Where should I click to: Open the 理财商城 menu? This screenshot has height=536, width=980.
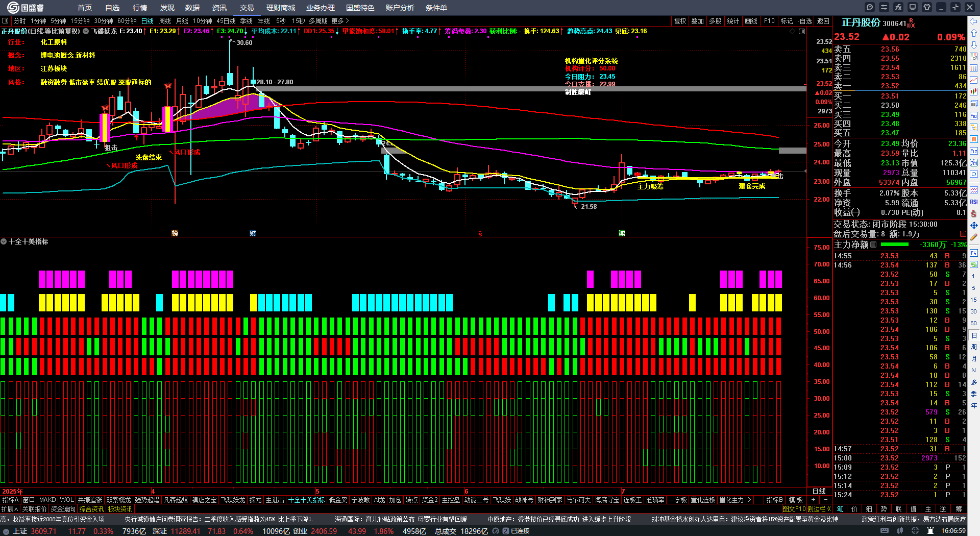(x=281, y=8)
